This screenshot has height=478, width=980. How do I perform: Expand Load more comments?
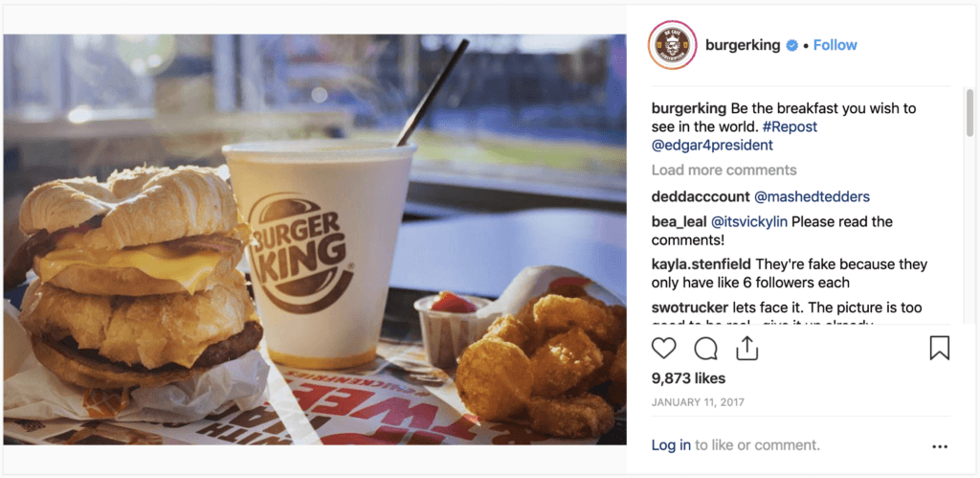(724, 171)
